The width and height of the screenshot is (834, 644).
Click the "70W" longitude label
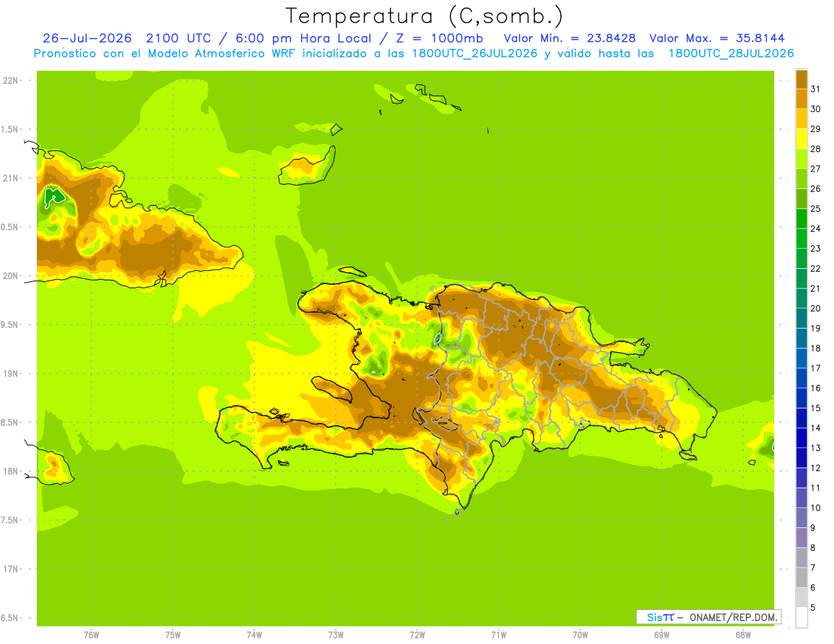[580, 635]
